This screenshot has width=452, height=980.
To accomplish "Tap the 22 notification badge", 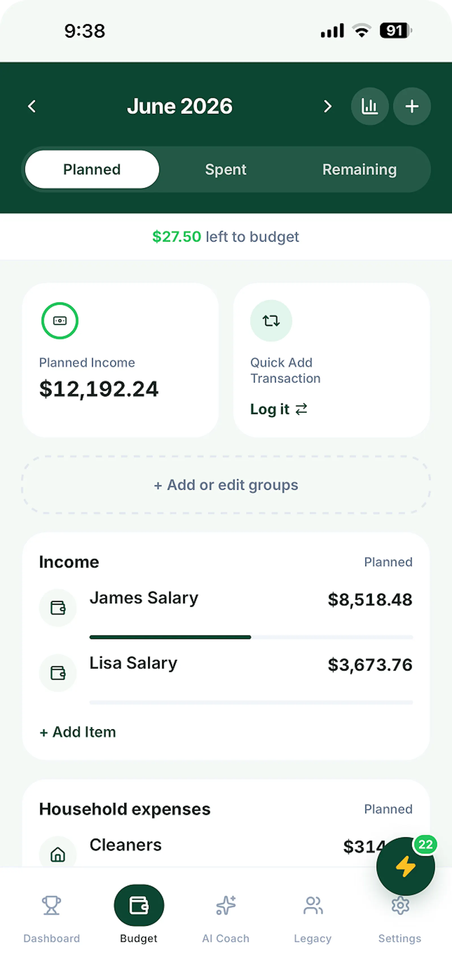I will 425,845.
